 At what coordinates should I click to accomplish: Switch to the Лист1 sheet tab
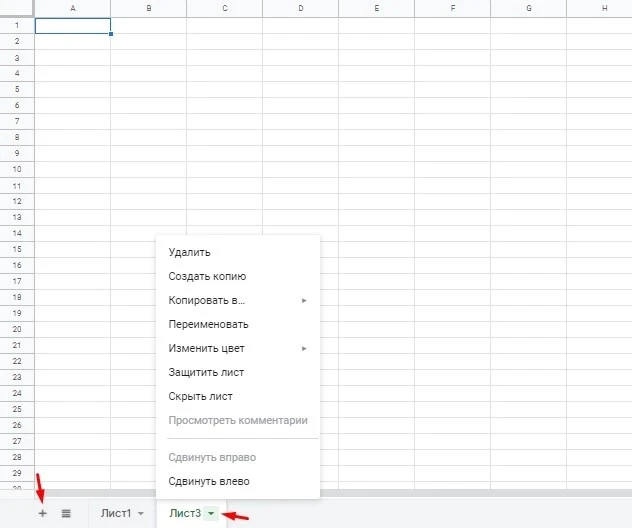[115, 513]
